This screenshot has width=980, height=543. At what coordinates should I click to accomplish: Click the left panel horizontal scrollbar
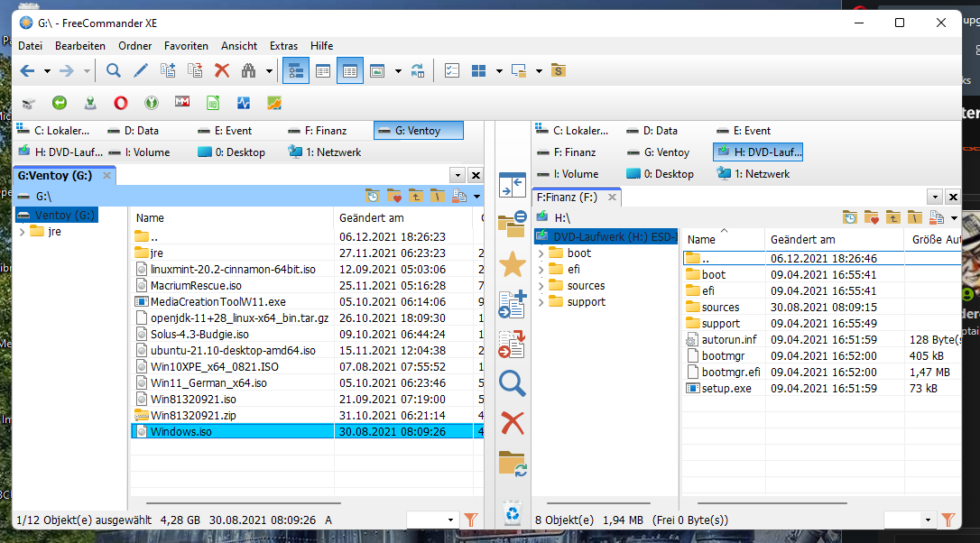(x=244, y=503)
